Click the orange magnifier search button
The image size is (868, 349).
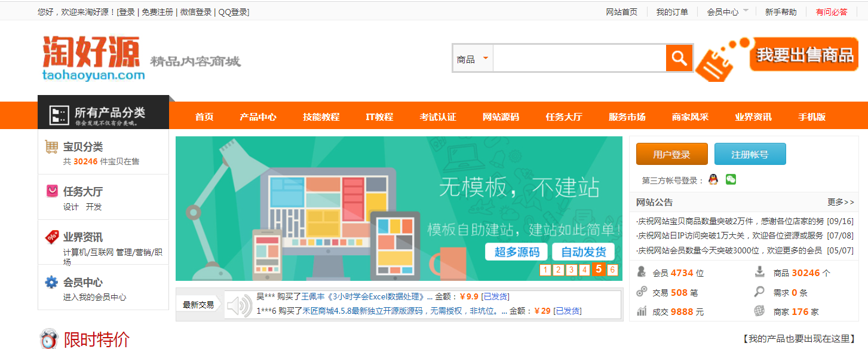pos(679,59)
